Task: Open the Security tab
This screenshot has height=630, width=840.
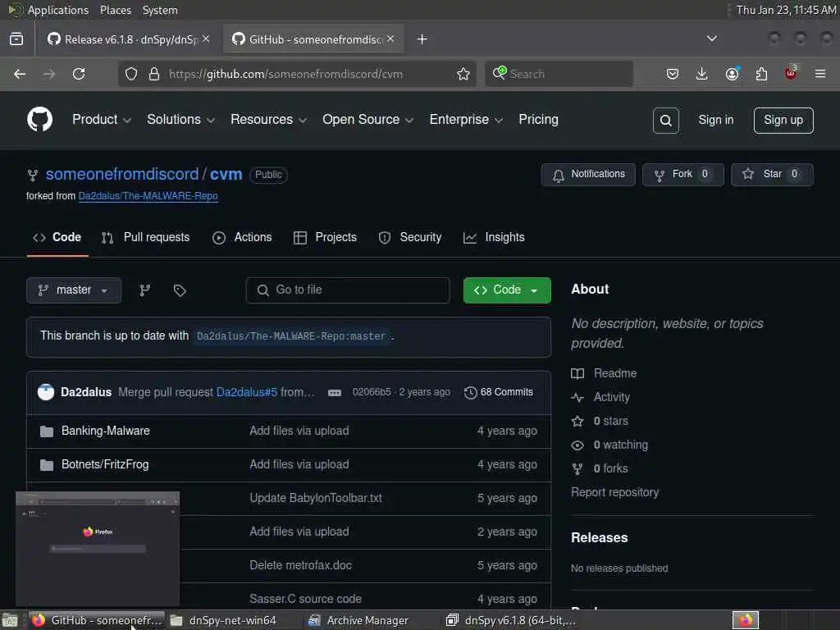Action: [410, 237]
